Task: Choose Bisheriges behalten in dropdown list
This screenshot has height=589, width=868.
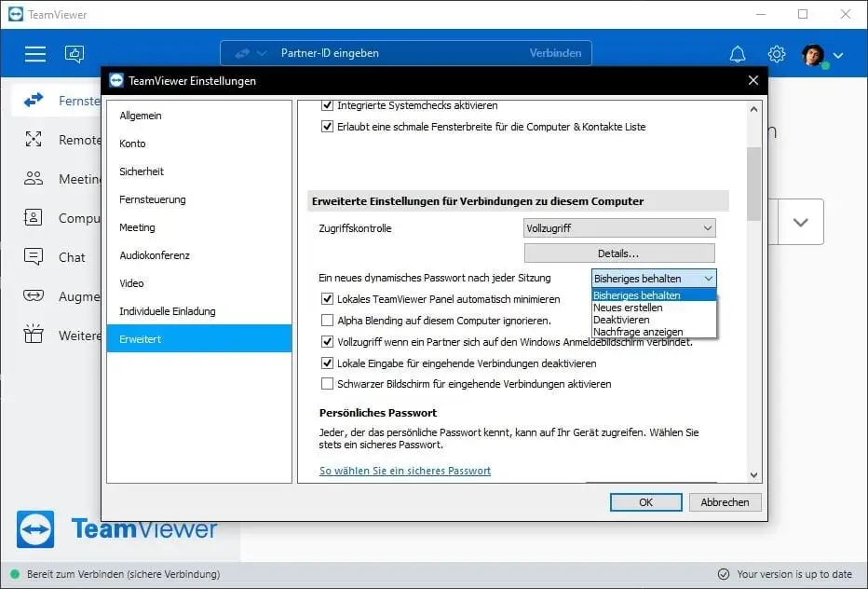Action: (654, 295)
